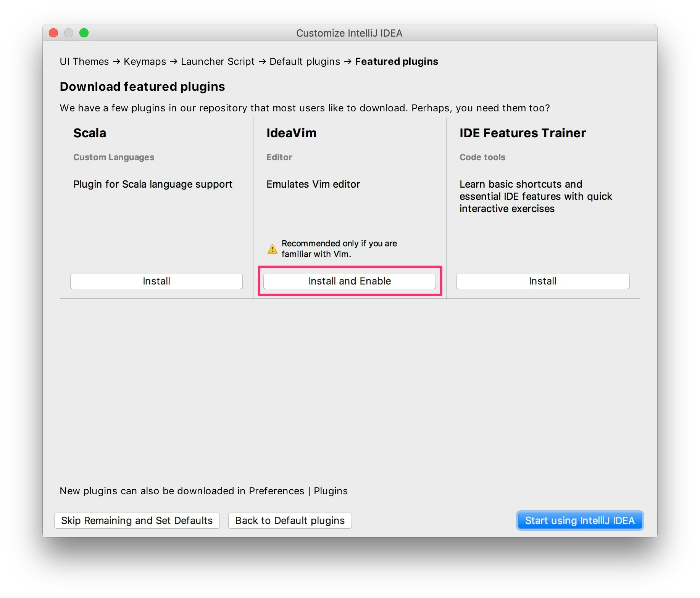Click the disabled minimize button

pos(69,33)
